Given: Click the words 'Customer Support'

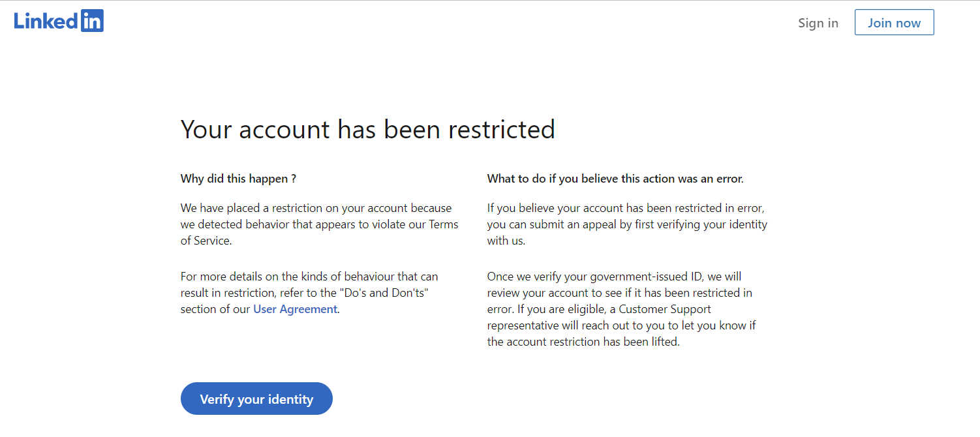Looking at the screenshot, I should coord(665,309).
